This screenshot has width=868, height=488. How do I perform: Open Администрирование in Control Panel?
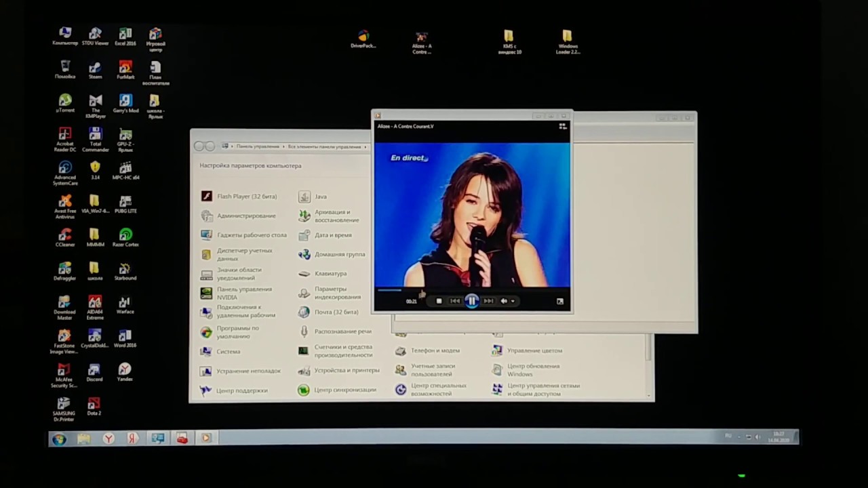[x=238, y=216]
